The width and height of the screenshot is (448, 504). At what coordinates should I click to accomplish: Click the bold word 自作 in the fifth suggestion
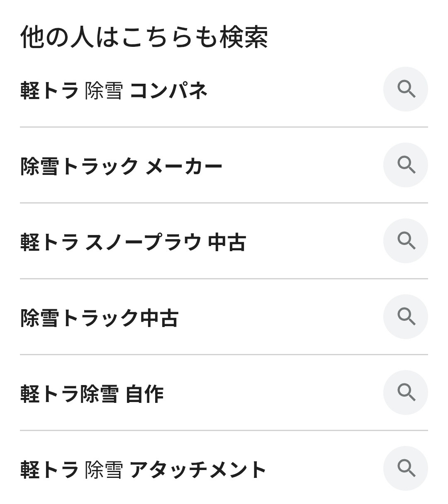[144, 394]
